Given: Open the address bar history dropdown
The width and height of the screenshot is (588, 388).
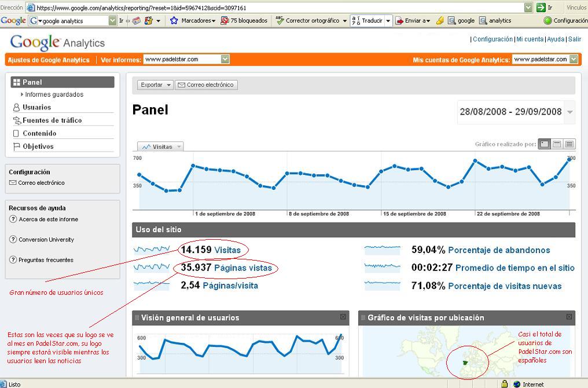Looking at the screenshot, I should pyautogui.click(x=528, y=8).
